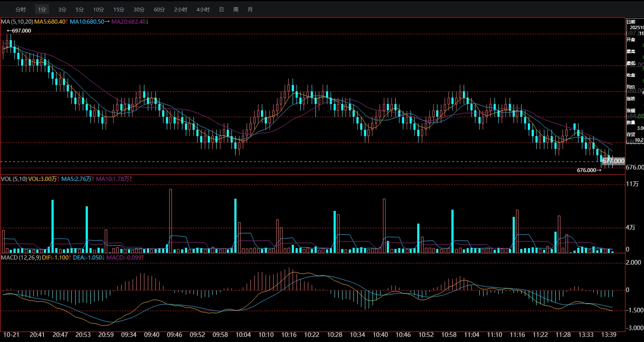The image size is (644, 342).
Task: Click the 09:34 time axis label
Action: (x=129, y=334)
